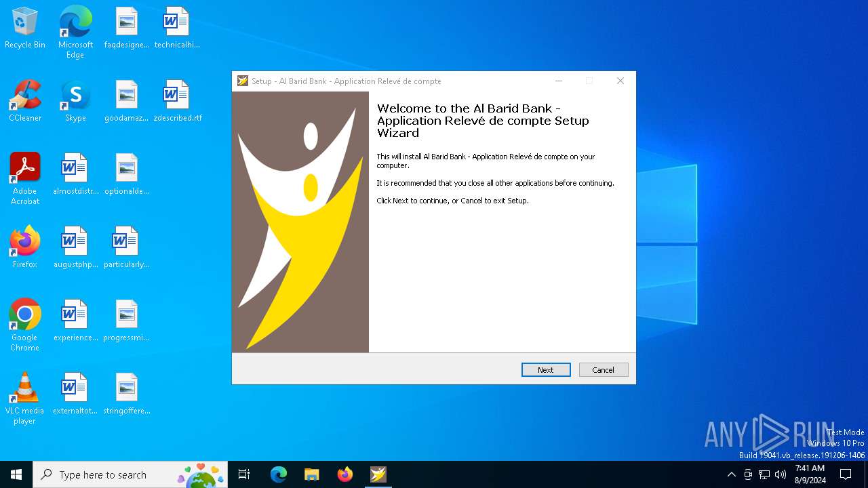This screenshot has width=868, height=488.
Task: Click the taskbar search box
Action: click(x=130, y=474)
